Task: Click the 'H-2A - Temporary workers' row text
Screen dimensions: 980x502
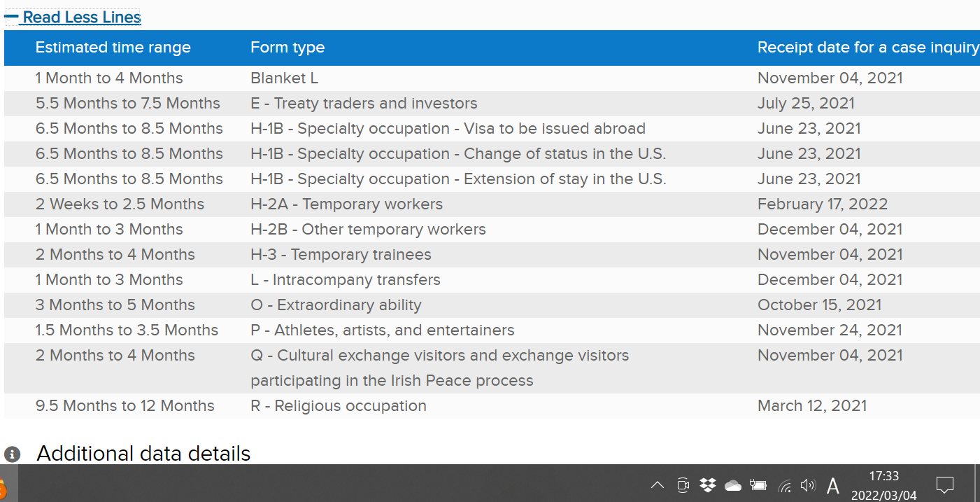Action: (x=346, y=204)
